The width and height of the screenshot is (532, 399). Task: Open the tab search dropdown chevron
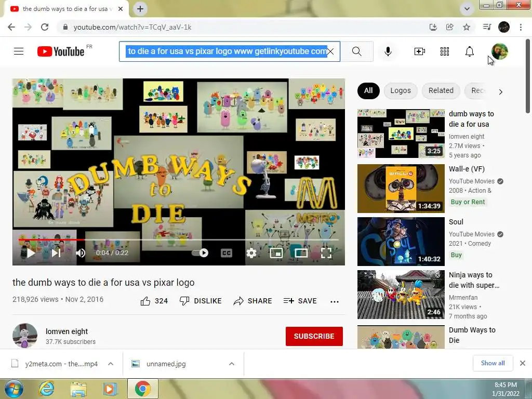pyautogui.click(x=467, y=9)
